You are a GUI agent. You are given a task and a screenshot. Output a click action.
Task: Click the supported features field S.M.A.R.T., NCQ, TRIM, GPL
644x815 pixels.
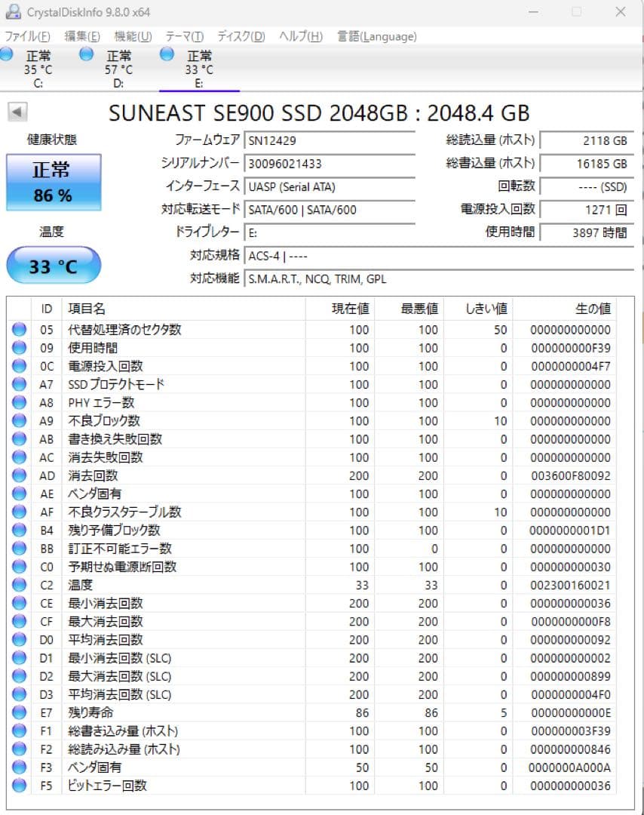(x=439, y=278)
